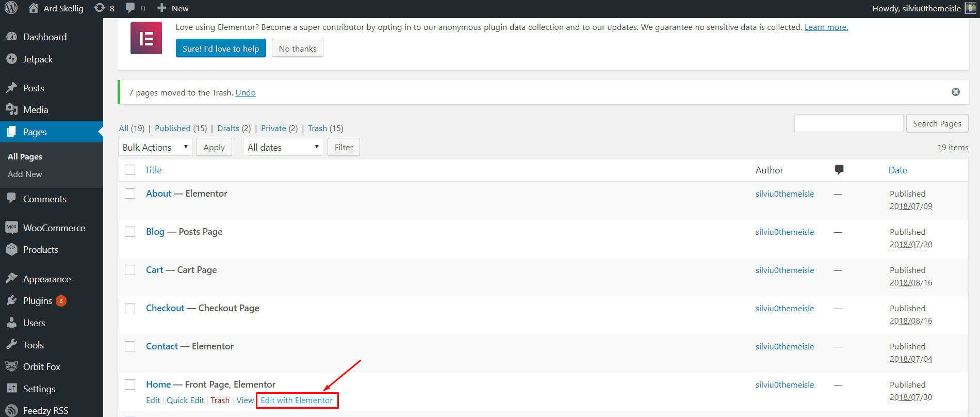Click the Plugins plug icon
This screenshot has width=980, height=417.
pyautogui.click(x=11, y=300)
